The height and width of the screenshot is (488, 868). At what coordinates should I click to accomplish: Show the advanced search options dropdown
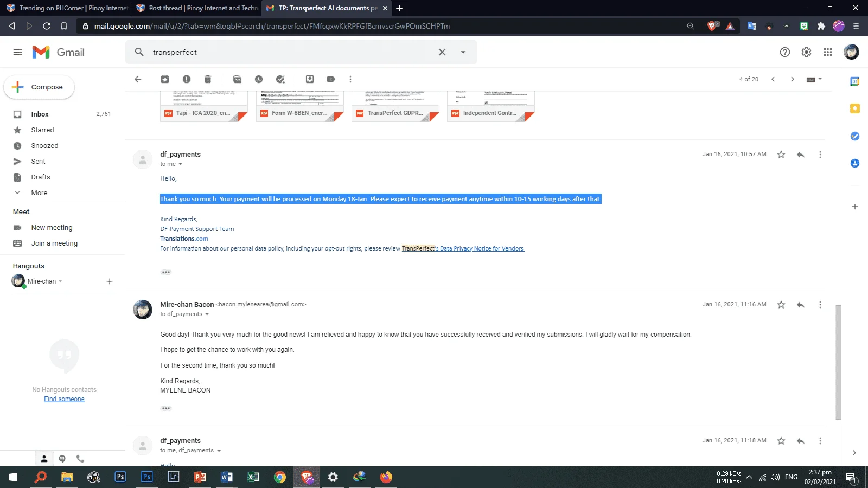463,52
